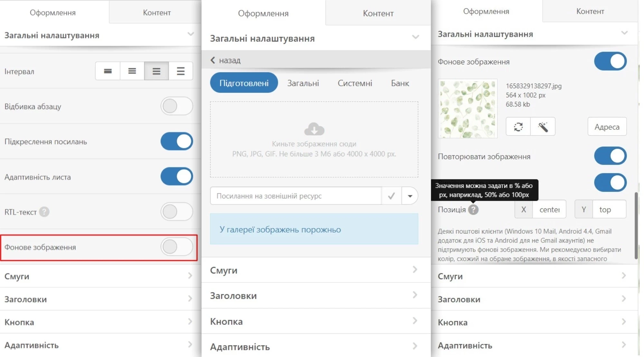Switch to Банк image tab
This screenshot has width=644, height=357.
pyautogui.click(x=400, y=83)
